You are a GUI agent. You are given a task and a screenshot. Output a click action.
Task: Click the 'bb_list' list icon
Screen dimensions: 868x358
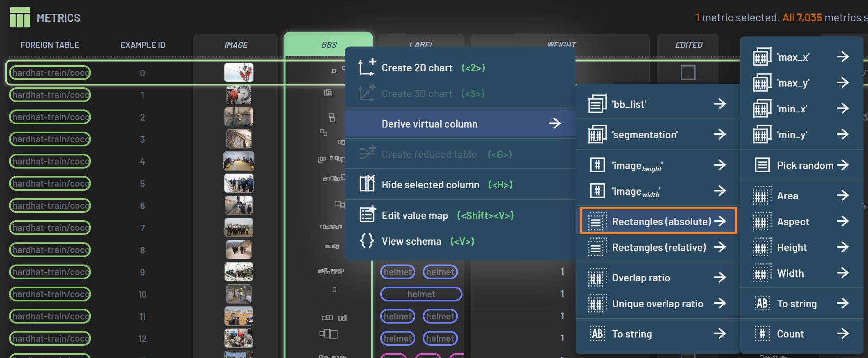tap(597, 104)
